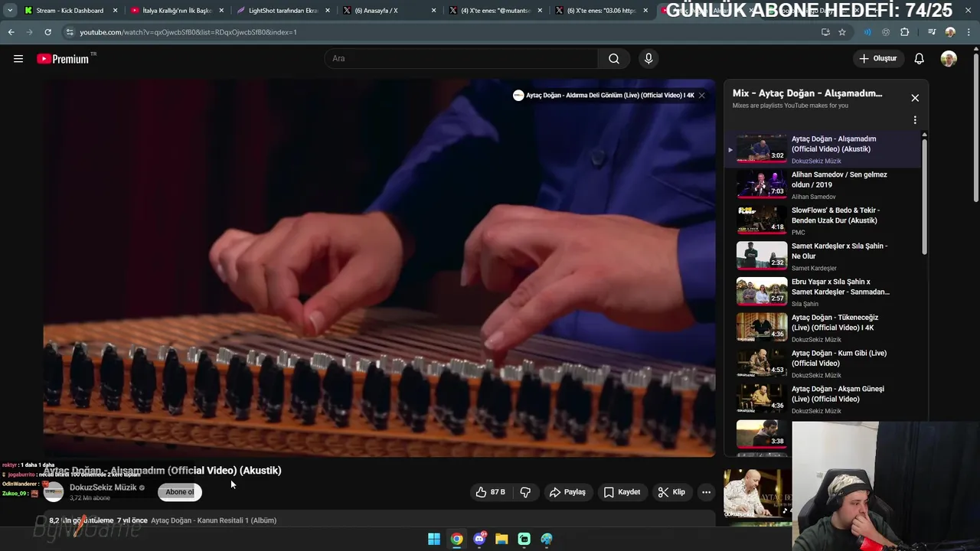Open the teal app icon beside File Explorer
The height and width of the screenshot is (551, 980).
(x=524, y=539)
